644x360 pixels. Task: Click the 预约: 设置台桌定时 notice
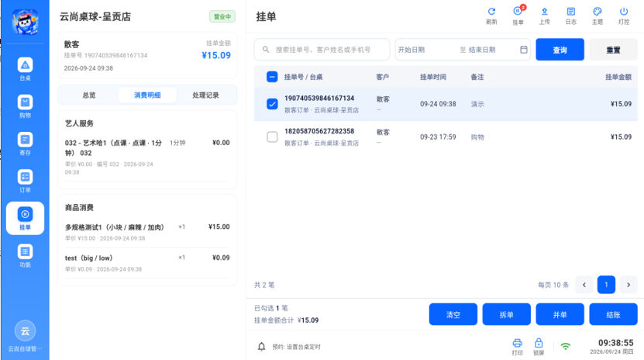[296, 347]
